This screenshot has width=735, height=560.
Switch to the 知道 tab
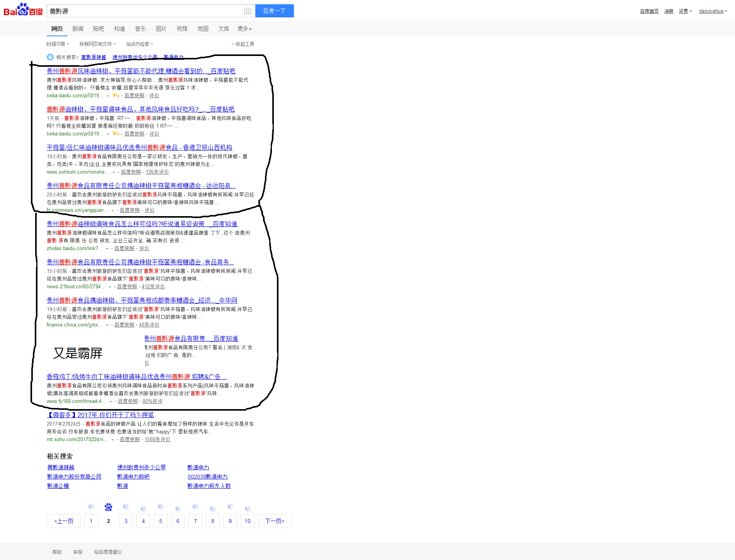click(x=119, y=29)
